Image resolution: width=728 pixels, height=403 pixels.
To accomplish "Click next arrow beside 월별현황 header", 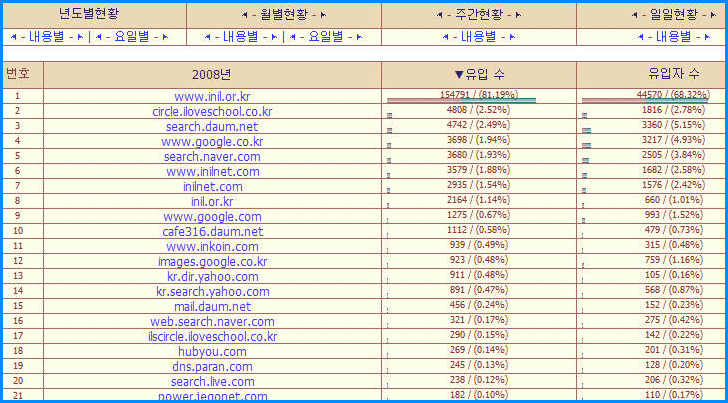I will (323, 15).
